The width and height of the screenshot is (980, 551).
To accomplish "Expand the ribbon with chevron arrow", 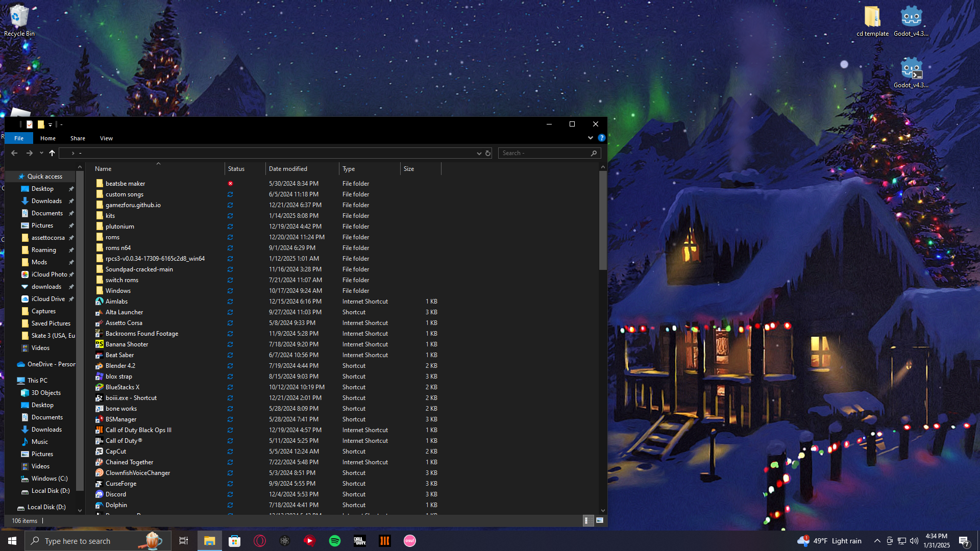I will tap(591, 138).
